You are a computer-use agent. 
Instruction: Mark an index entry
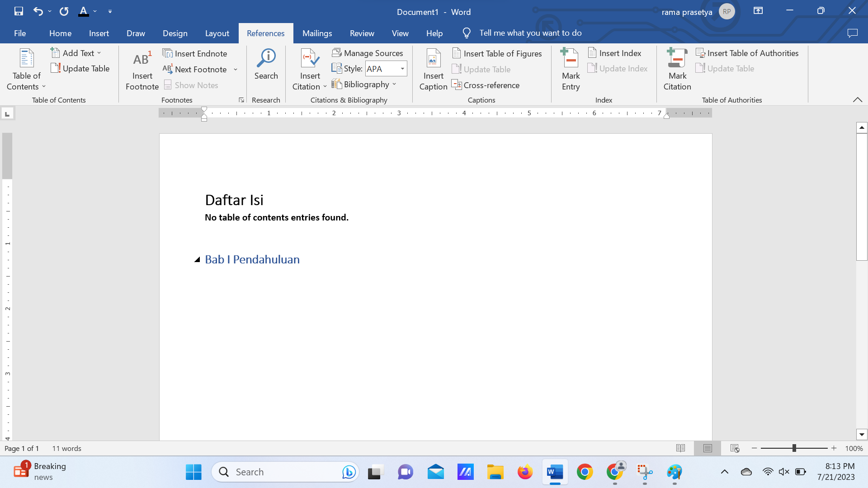point(571,69)
